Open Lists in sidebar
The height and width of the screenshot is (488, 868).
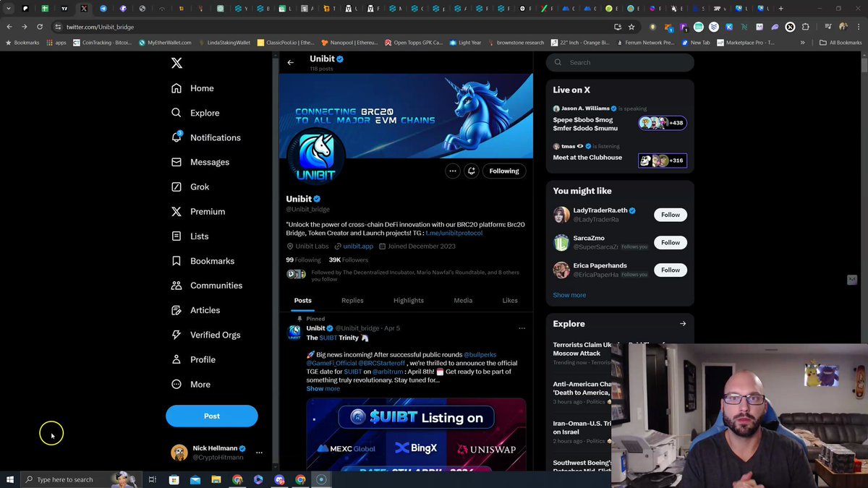tap(190, 236)
